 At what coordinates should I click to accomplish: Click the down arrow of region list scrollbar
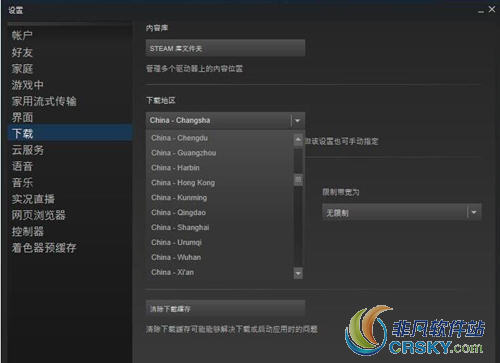click(298, 273)
